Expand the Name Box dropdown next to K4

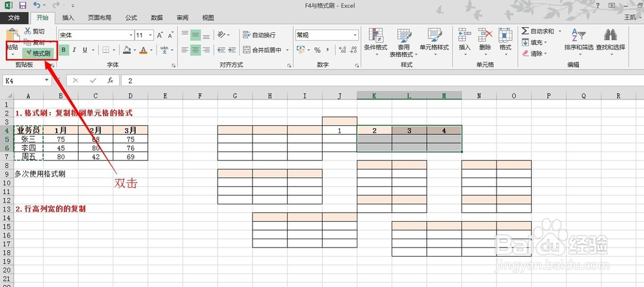(47, 81)
